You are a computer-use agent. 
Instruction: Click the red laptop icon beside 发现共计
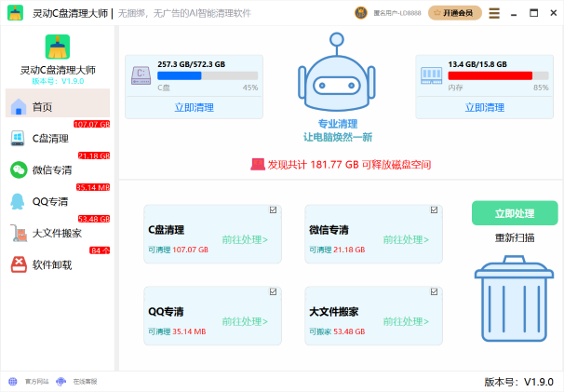click(258, 165)
